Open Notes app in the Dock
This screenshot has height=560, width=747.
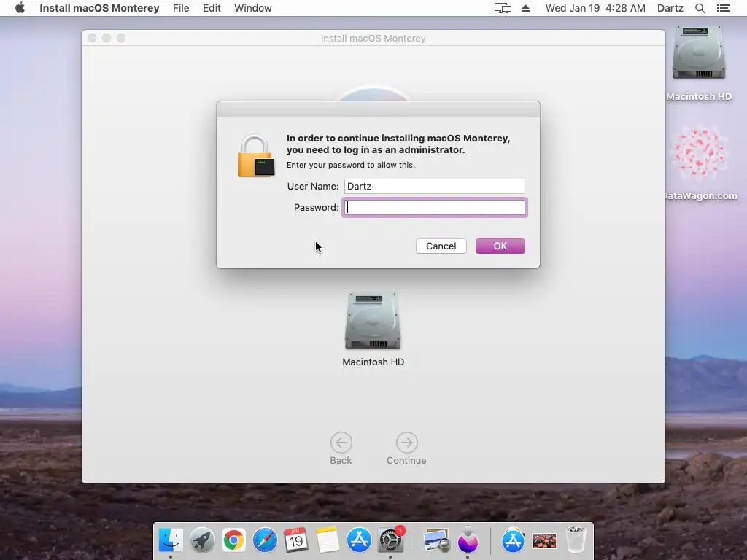pyautogui.click(x=328, y=540)
